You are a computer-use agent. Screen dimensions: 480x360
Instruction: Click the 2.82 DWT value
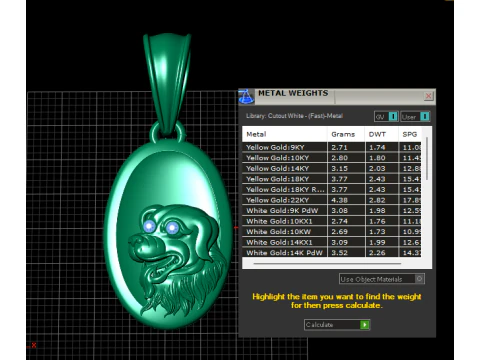point(377,200)
